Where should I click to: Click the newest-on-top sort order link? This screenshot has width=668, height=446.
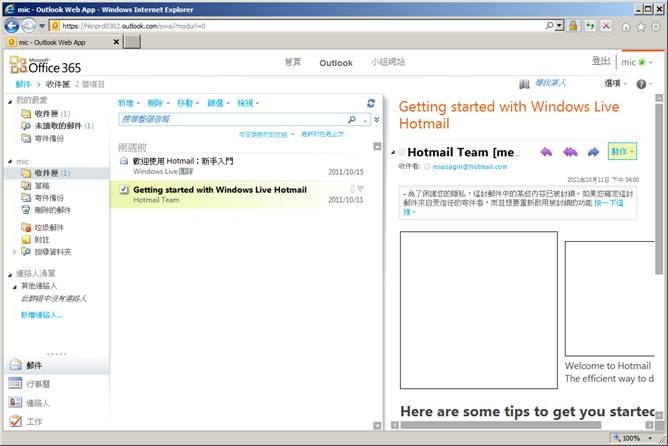pos(322,134)
